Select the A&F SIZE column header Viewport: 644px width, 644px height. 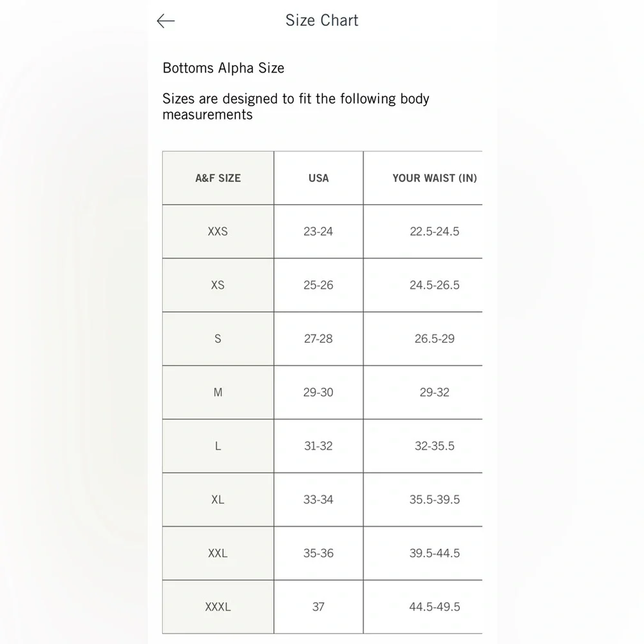(218, 178)
